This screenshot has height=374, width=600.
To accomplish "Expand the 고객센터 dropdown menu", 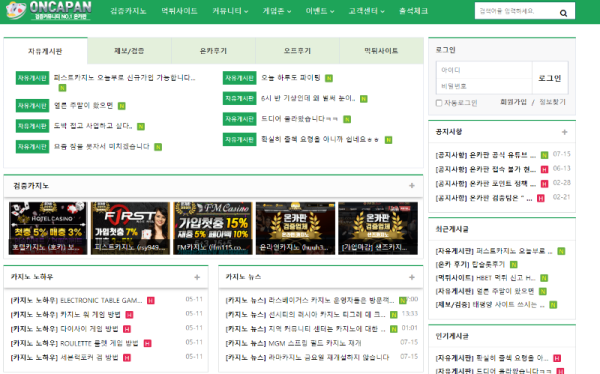I will pos(366,11).
